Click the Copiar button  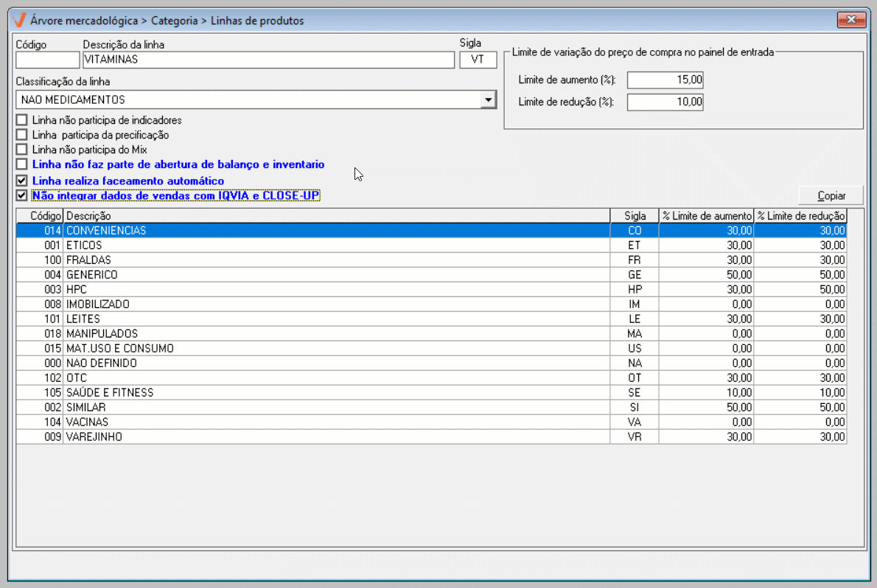[x=831, y=195]
